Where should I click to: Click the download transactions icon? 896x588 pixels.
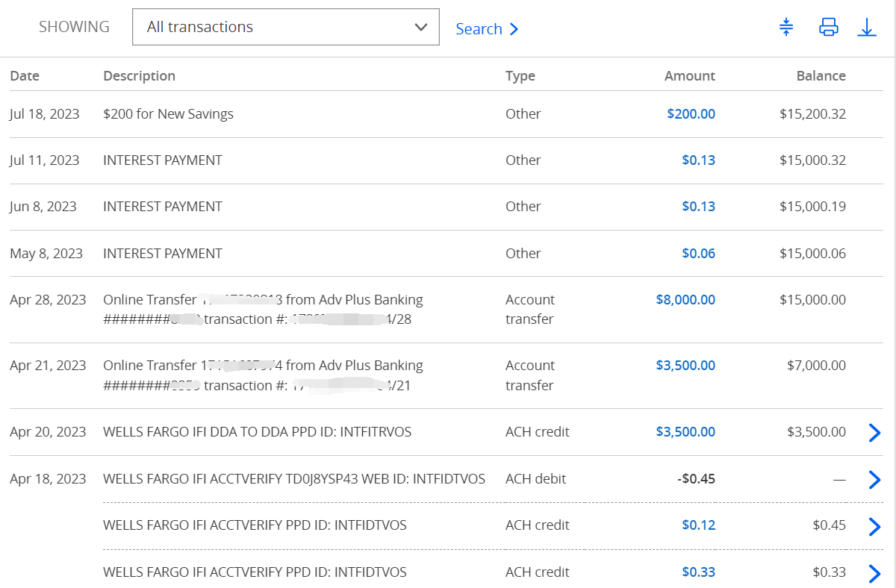(867, 28)
